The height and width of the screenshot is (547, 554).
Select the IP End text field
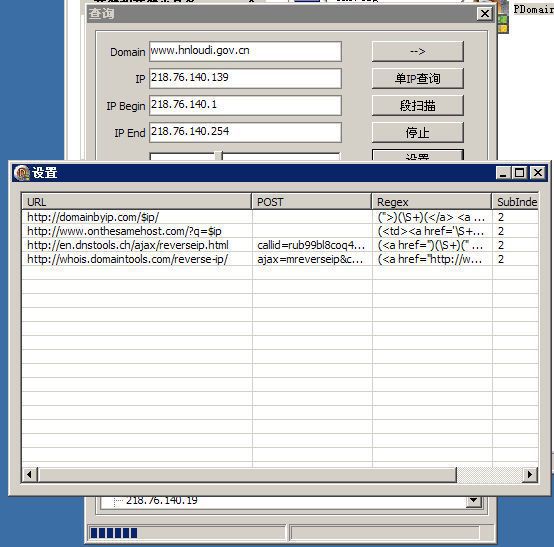tap(245, 132)
